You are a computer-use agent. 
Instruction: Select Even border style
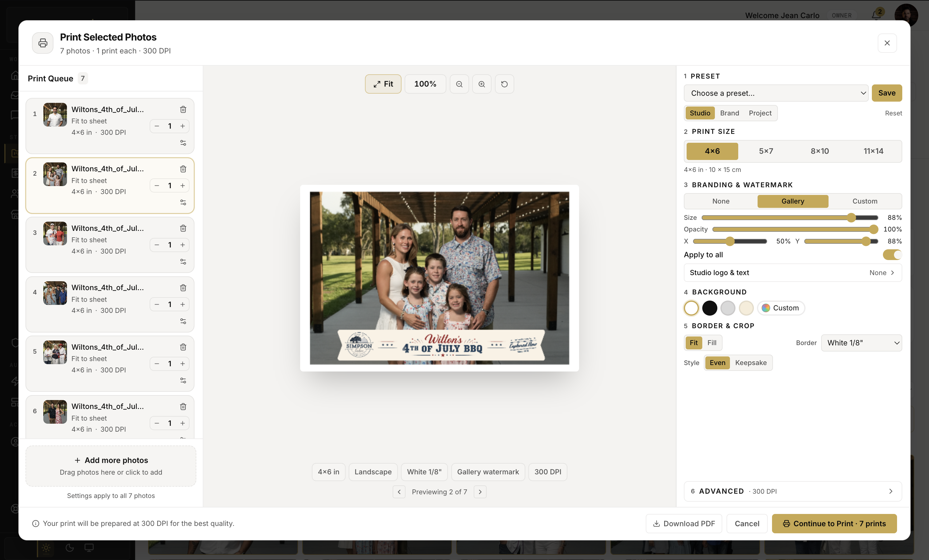[x=718, y=363]
